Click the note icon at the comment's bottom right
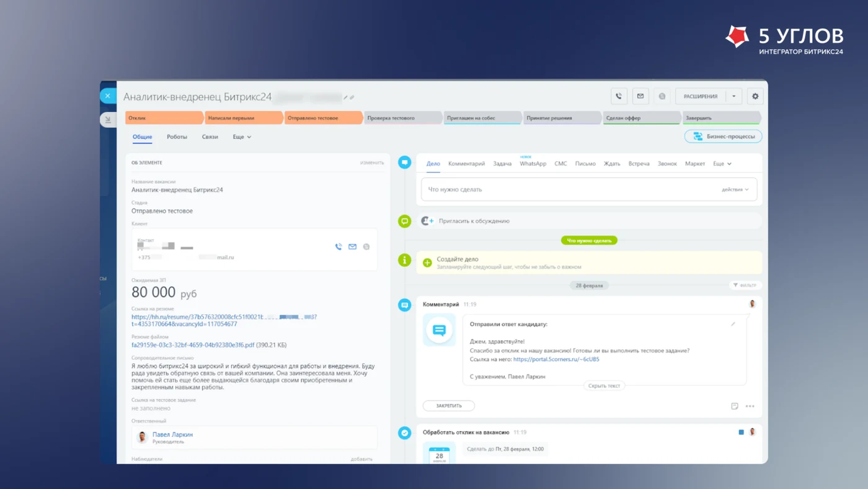The image size is (868, 489). pyautogui.click(x=735, y=406)
